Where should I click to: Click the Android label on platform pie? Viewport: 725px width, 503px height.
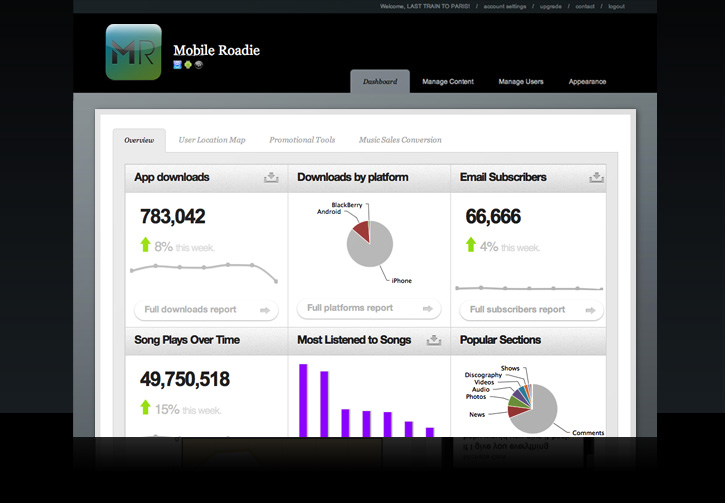pyautogui.click(x=329, y=212)
